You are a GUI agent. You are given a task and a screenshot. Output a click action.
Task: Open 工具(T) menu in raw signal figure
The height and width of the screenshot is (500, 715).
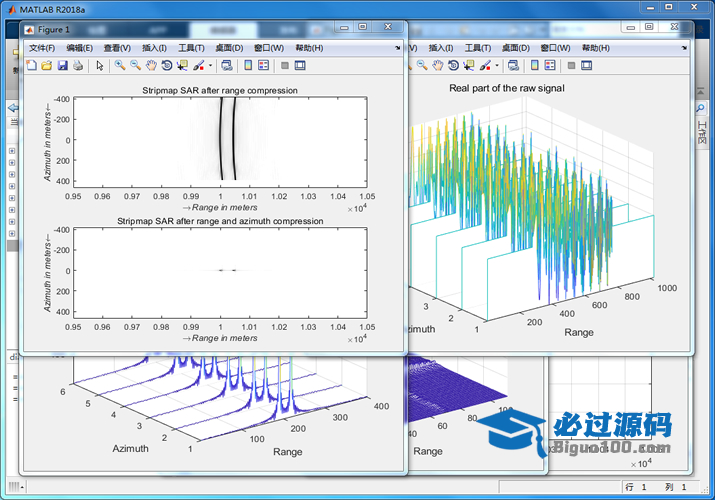tap(477, 48)
